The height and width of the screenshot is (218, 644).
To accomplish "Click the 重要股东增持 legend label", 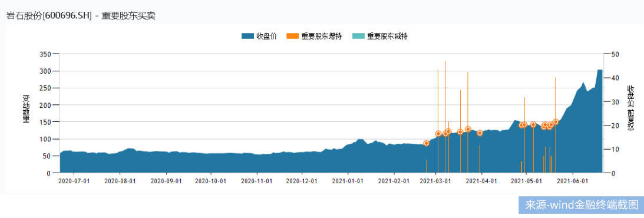I will [322, 37].
